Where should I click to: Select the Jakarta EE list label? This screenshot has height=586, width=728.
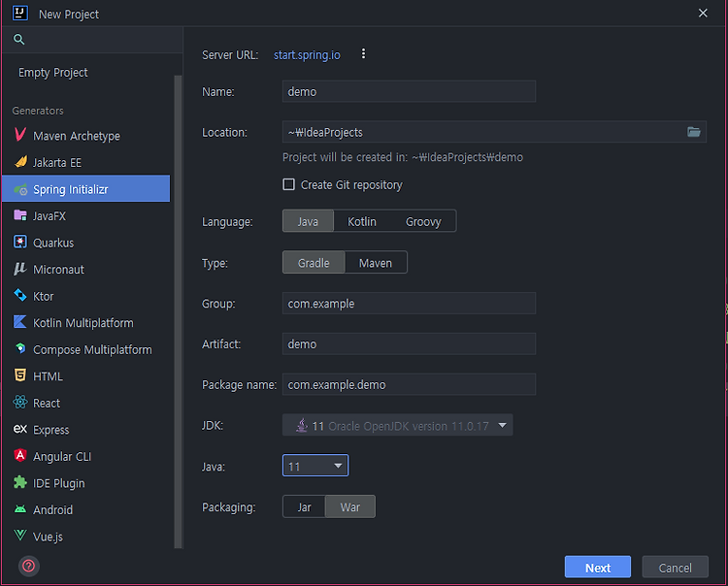coord(57,162)
